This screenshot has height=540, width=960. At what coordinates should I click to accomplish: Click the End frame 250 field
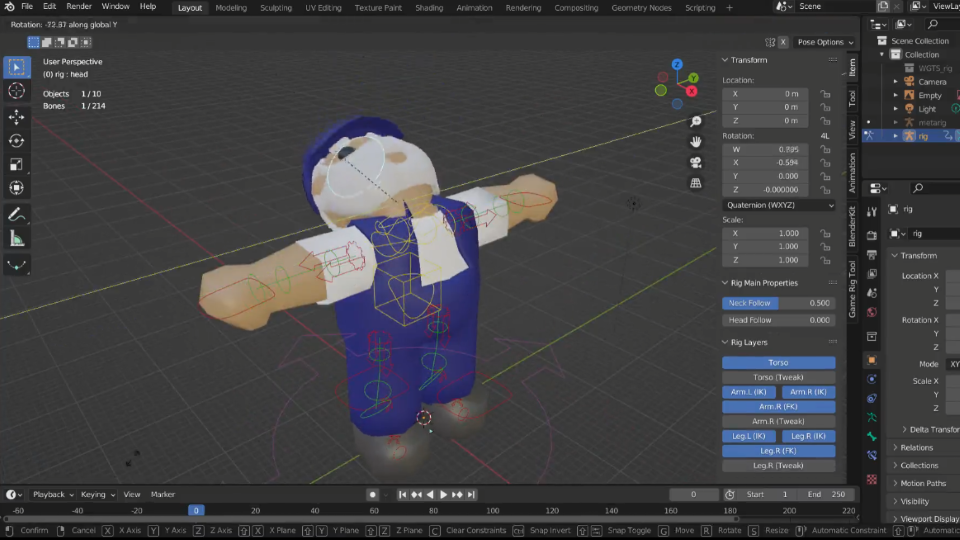tap(826, 495)
